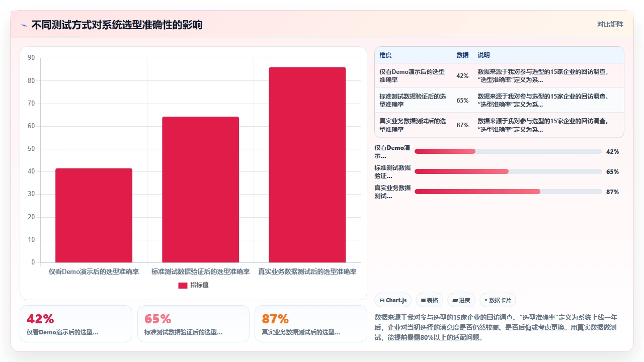Click the x-axis label 标准测试数据验证后的选型准确率

(x=200, y=272)
